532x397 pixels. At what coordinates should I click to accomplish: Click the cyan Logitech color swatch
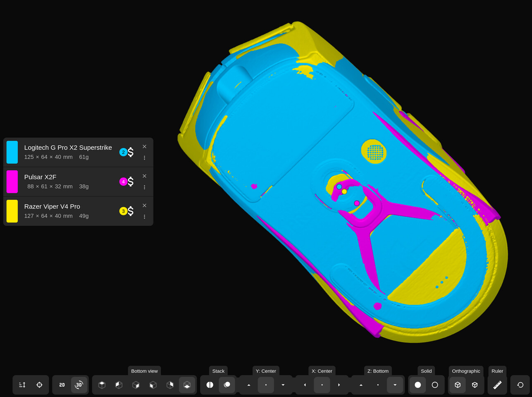point(12,152)
